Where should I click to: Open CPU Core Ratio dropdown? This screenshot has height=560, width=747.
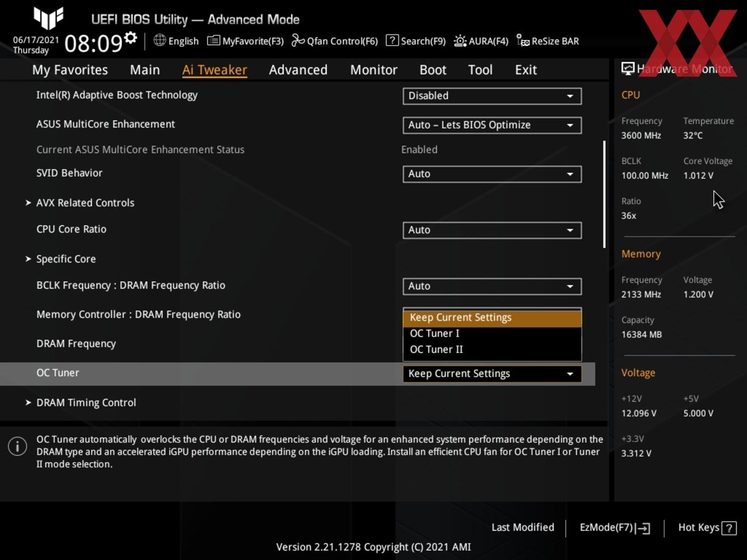[x=492, y=229]
